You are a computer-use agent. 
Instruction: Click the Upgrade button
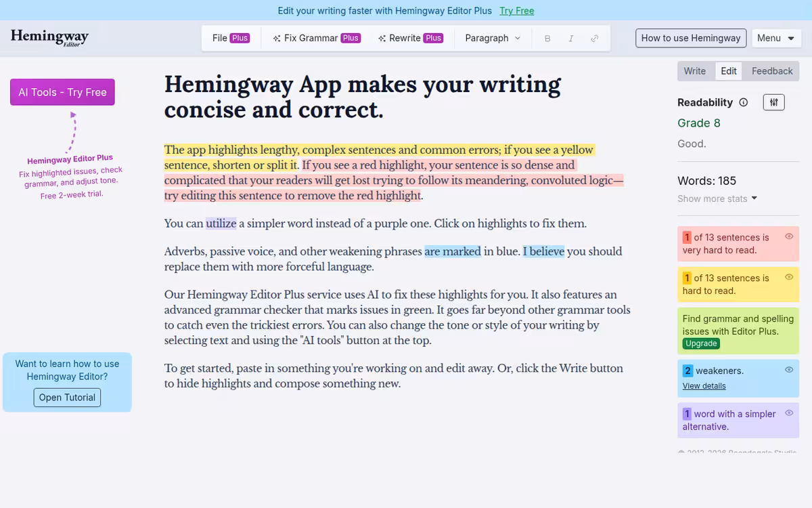(701, 343)
